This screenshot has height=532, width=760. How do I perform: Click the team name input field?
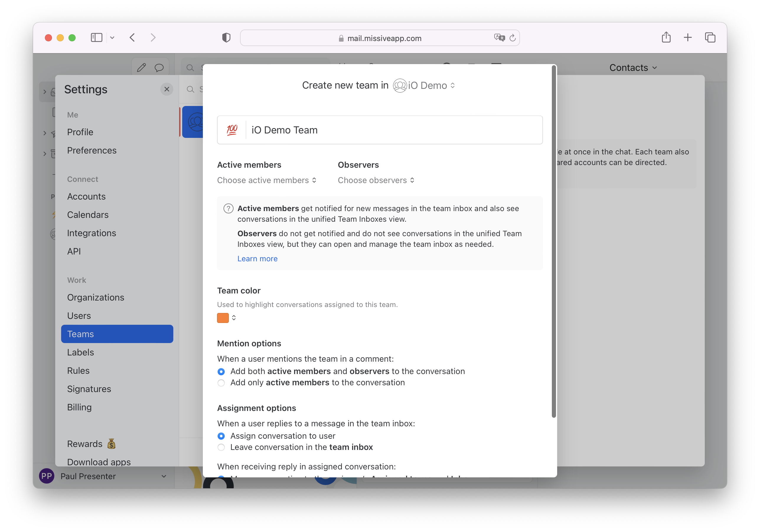click(x=380, y=130)
